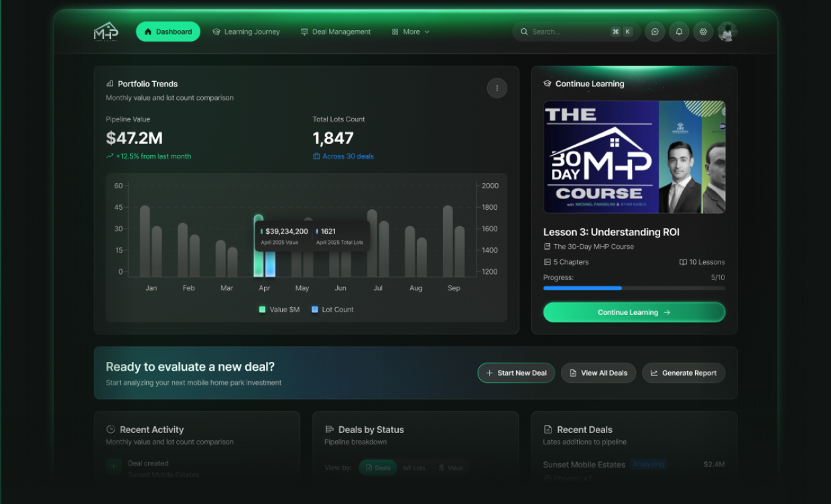Viewport: 831px width, 504px height.
Task: Click the '10 Lessons' label
Action: coord(707,262)
